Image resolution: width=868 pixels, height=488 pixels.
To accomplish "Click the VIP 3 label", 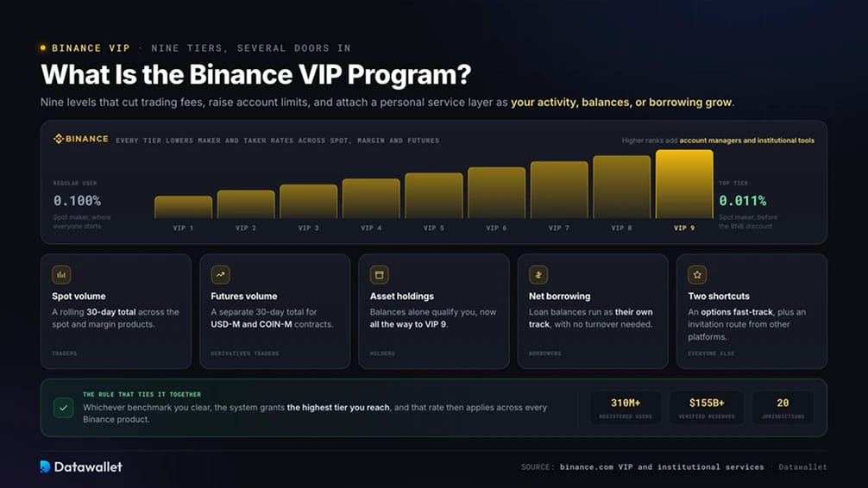I will (308, 228).
